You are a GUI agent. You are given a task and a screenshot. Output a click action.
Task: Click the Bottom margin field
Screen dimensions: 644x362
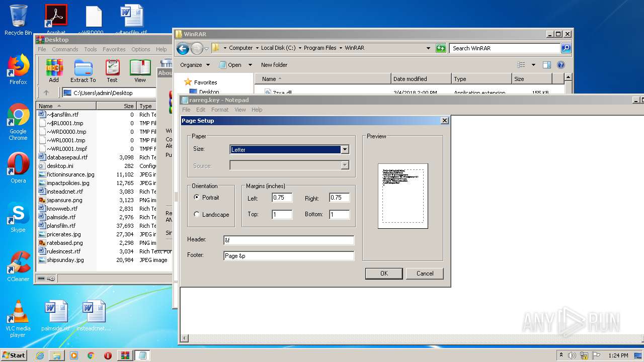click(339, 214)
